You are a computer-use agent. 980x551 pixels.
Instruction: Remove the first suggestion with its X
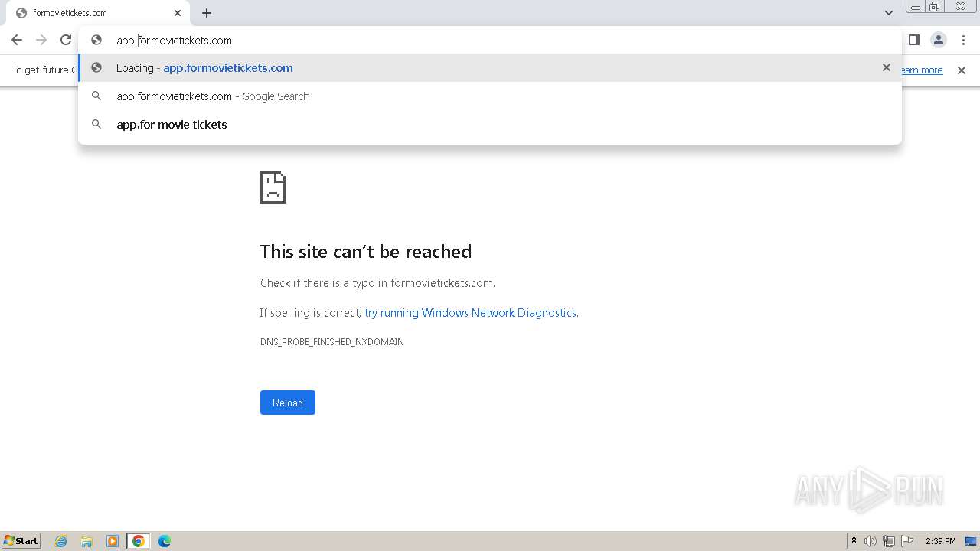pyautogui.click(x=887, y=67)
